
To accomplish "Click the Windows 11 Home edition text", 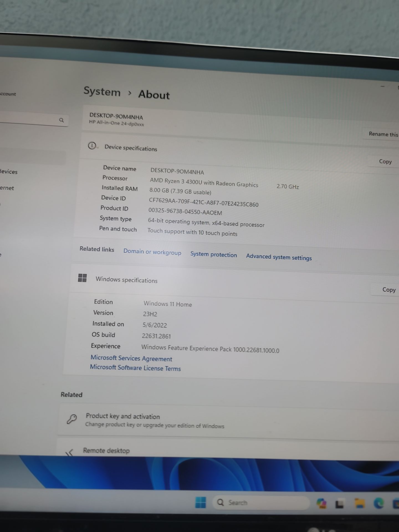I will [168, 304].
